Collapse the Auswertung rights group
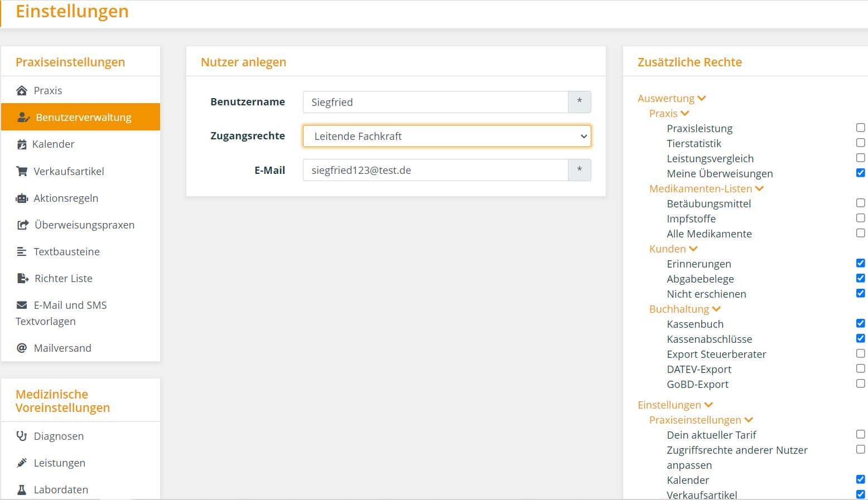This screenshot has width=868, height=500. tap(672, 98)
